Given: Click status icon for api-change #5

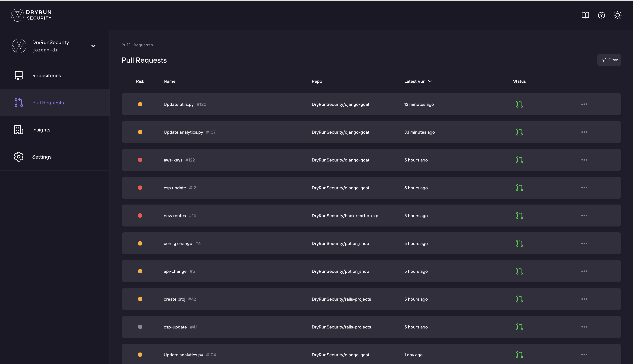Looking at the screenshot, I should 519,271.
